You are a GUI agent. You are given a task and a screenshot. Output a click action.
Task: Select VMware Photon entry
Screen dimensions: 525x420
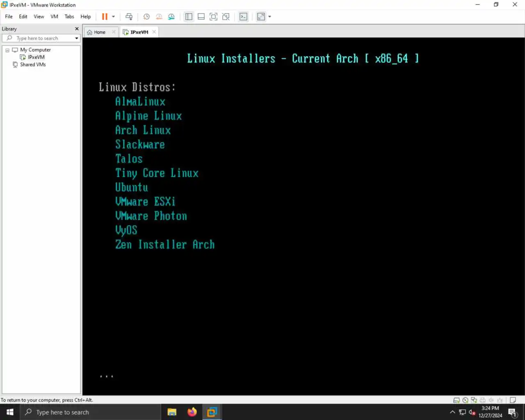coord(151,216)
